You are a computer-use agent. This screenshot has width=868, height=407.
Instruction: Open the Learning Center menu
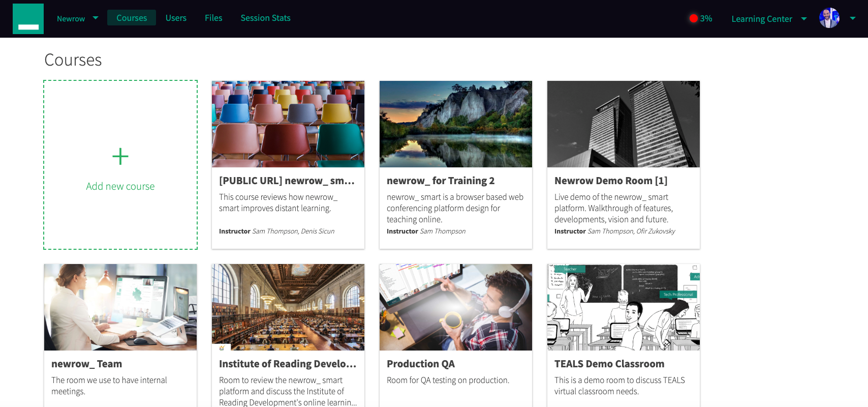762,19
